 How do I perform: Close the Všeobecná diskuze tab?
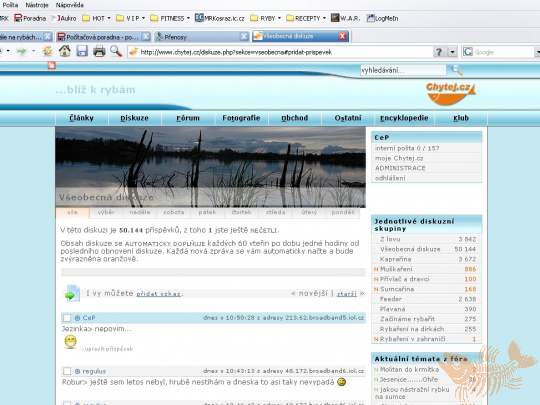click(x=342, y=36)
